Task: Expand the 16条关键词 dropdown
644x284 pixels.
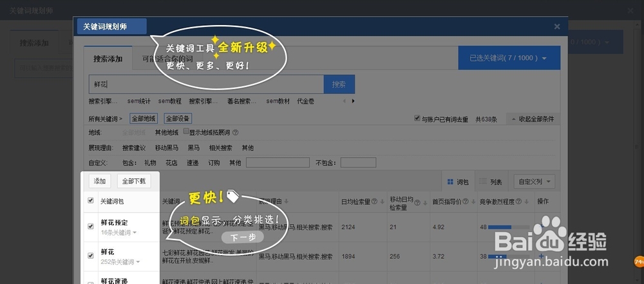Action: (119, 232)
